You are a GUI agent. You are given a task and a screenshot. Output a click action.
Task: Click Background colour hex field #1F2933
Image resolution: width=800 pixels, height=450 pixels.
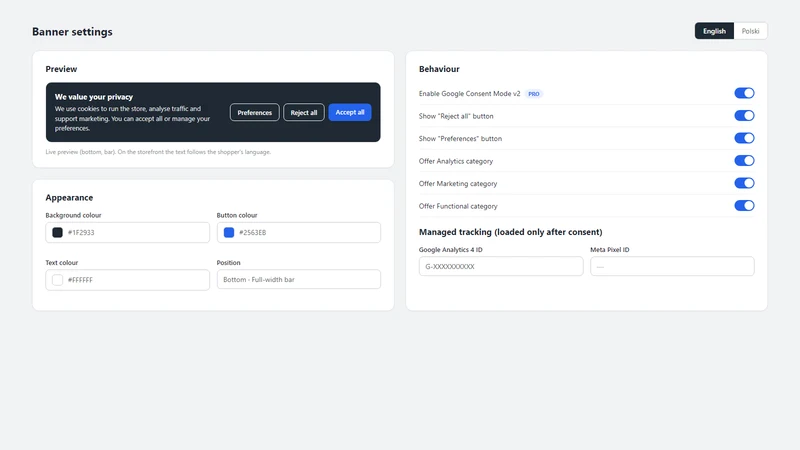coord(128,233)
